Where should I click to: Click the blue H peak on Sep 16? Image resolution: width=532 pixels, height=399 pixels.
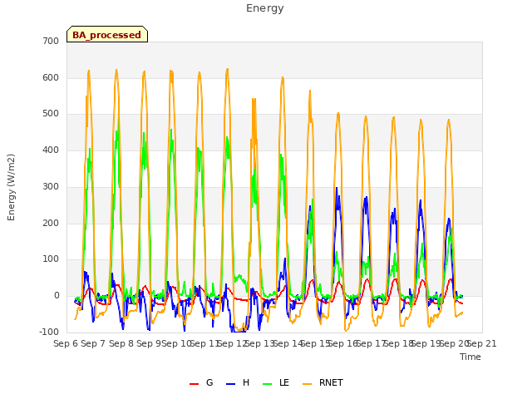337,188
